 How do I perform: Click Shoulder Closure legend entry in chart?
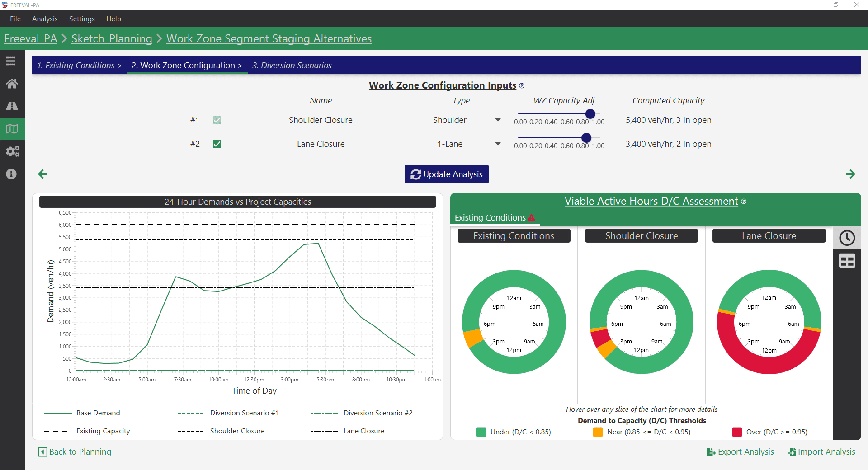221,431
